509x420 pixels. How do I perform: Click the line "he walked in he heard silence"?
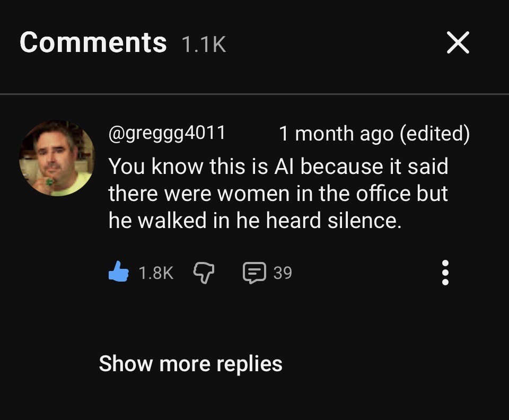click(254, 221)
